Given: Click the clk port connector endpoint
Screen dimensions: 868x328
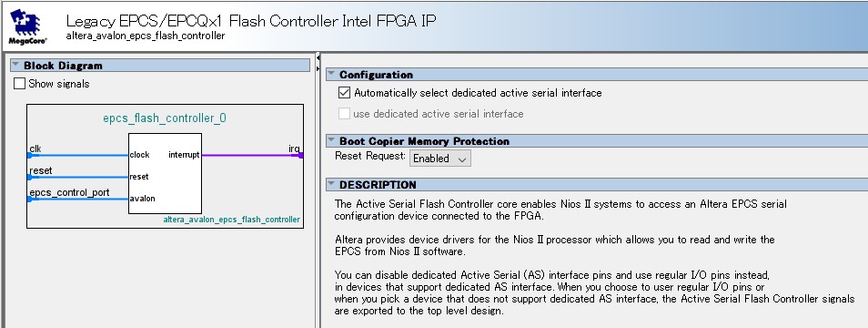Looking at the screenshot, I should tap(29, 156).
